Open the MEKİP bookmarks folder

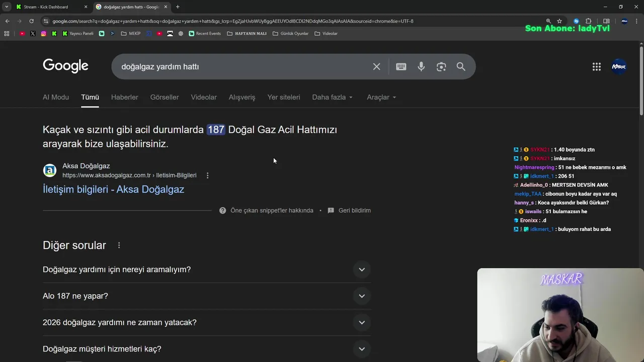coord(131,34)
